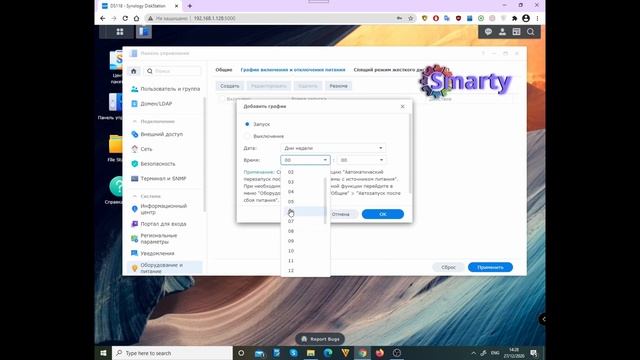Open Firefox from the Windows taskbar

coord(380,353)
